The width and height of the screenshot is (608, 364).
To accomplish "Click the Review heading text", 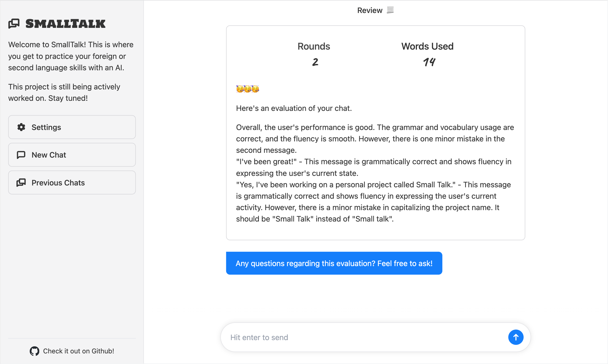I will (370, 10).
